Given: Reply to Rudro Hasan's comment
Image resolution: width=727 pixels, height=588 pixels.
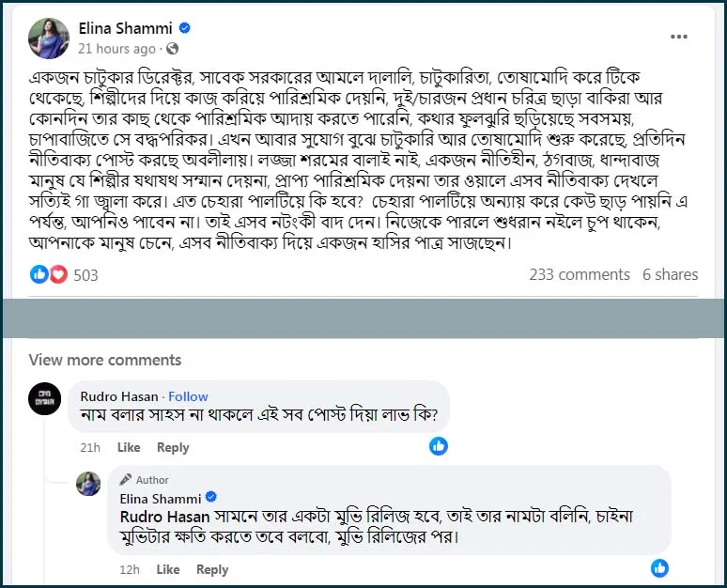Looking at the screenshot, I should (x=173, y=447).
